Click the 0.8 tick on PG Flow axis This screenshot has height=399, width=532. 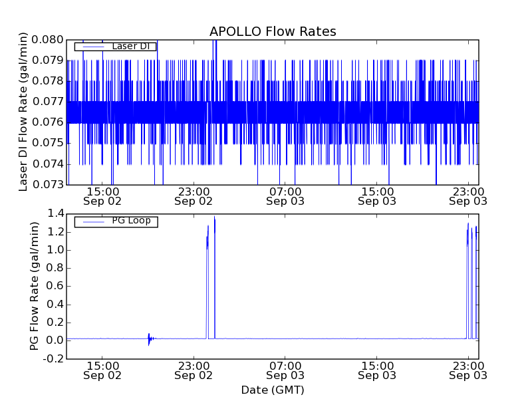point(55,268)
